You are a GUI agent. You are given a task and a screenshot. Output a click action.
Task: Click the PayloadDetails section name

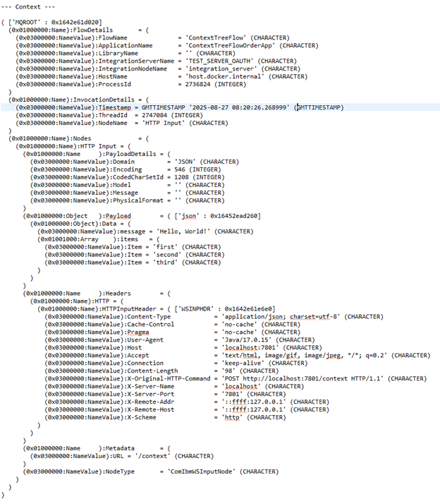coord(130,154)
